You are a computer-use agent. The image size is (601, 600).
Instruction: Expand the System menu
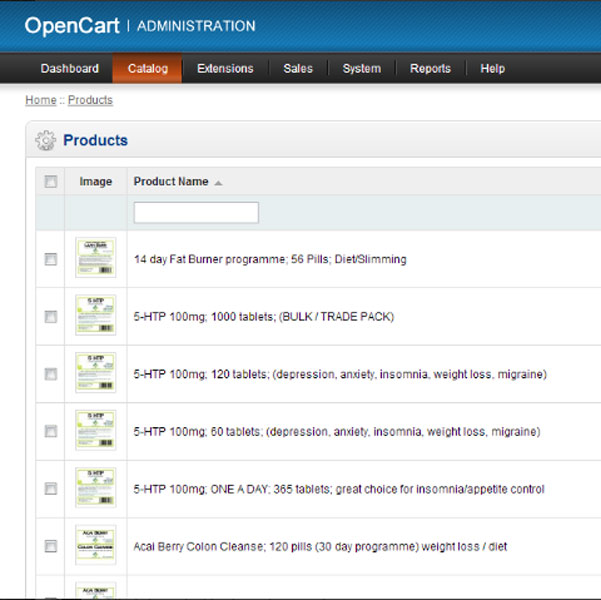361,69
